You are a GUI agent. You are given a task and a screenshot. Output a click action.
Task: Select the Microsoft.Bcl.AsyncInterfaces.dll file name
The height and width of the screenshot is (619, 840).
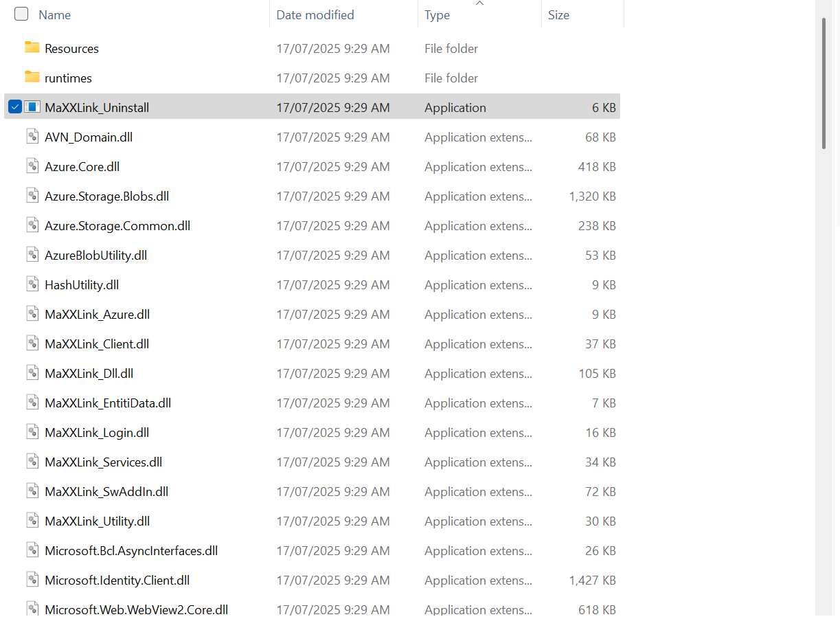[131, 551]
